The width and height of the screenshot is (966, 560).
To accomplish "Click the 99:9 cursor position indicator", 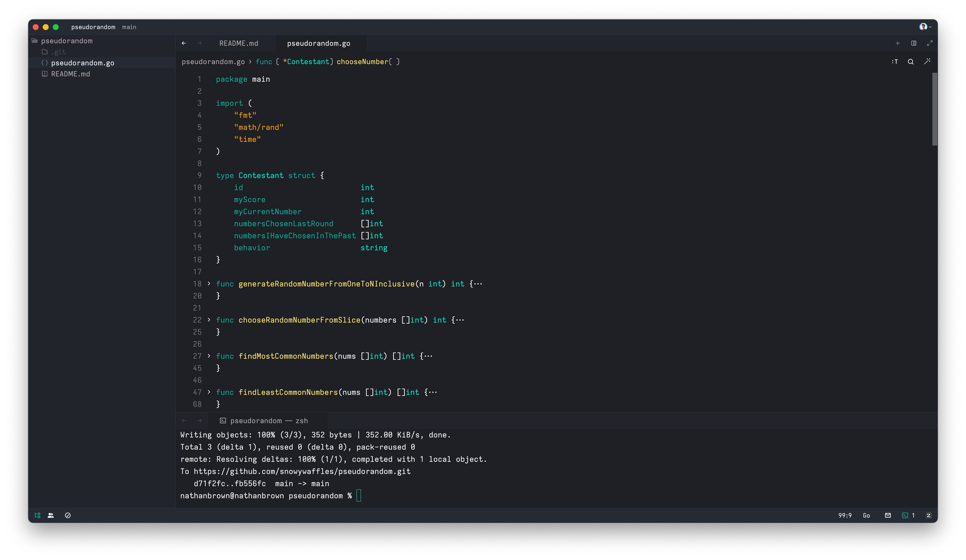I will pos(845,516).
